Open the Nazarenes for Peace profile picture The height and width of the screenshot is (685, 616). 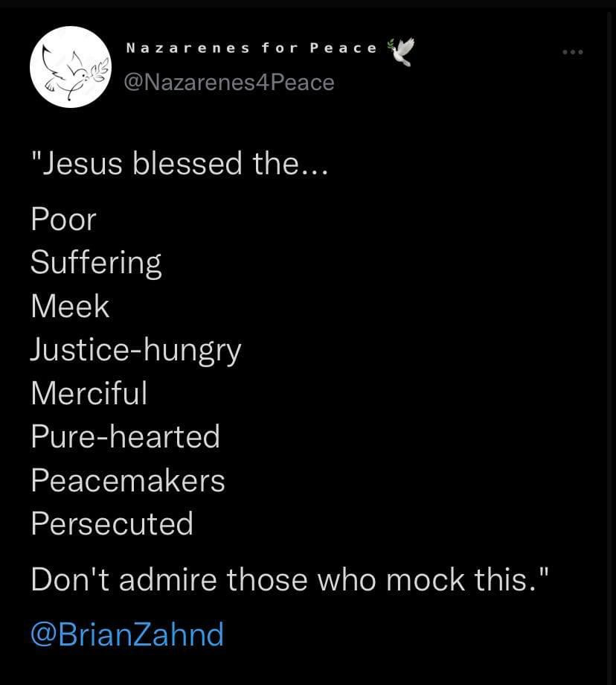pos(70,67)
